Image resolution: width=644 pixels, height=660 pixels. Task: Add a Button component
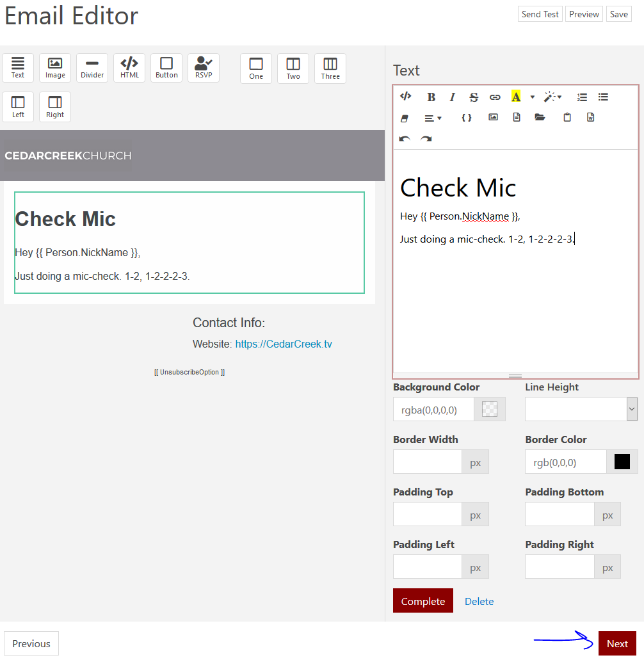tap(166, 67)
